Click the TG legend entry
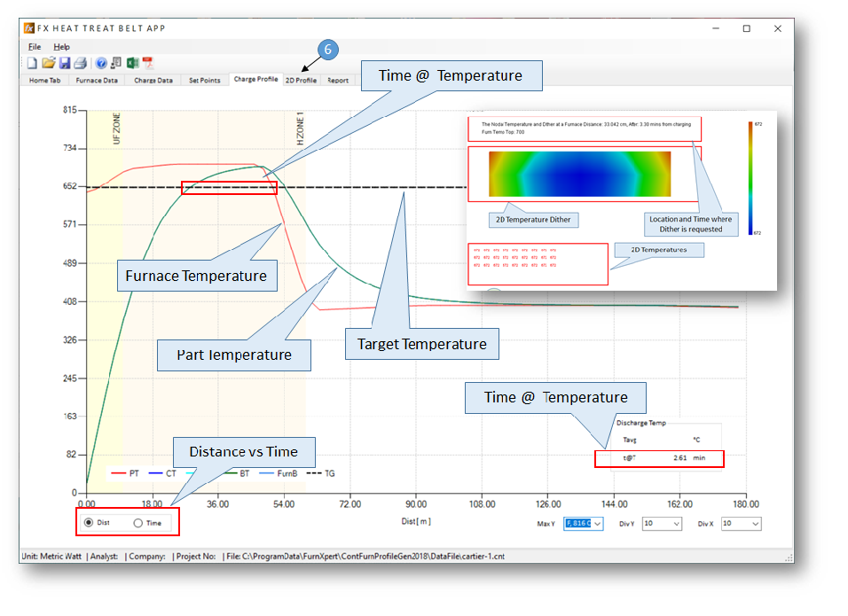The image size is (848, 616). point(321,473)
